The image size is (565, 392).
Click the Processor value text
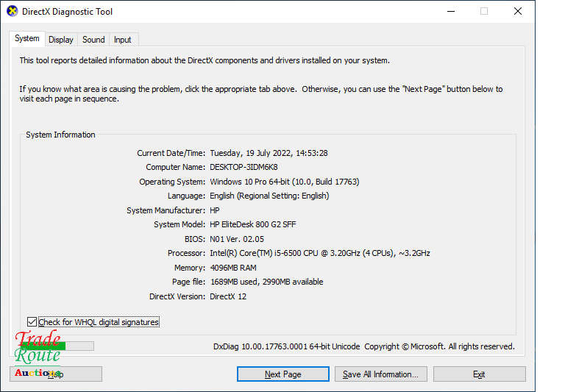coord(319,253)
